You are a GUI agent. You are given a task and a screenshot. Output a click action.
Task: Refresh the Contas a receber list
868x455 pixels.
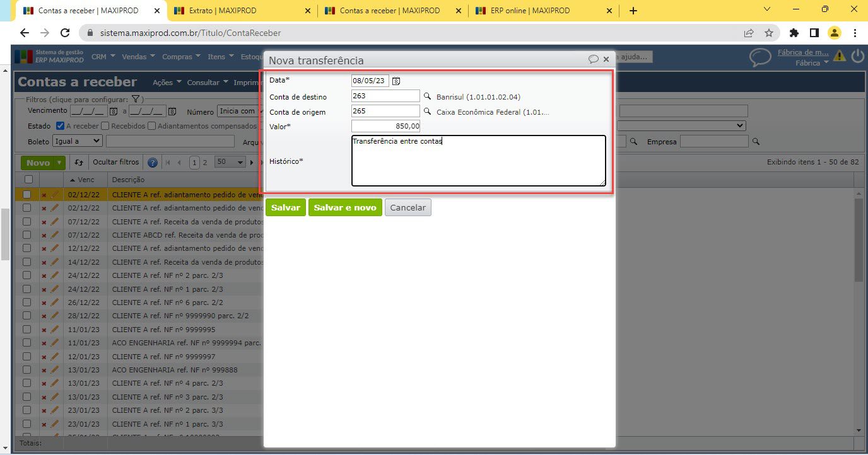click(79, 163)
